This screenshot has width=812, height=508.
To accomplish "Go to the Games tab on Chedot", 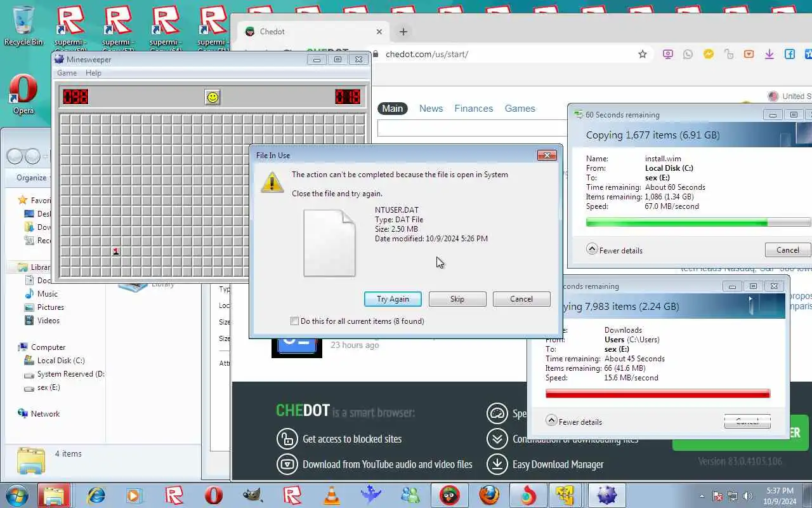I will (x=520, y=109).
